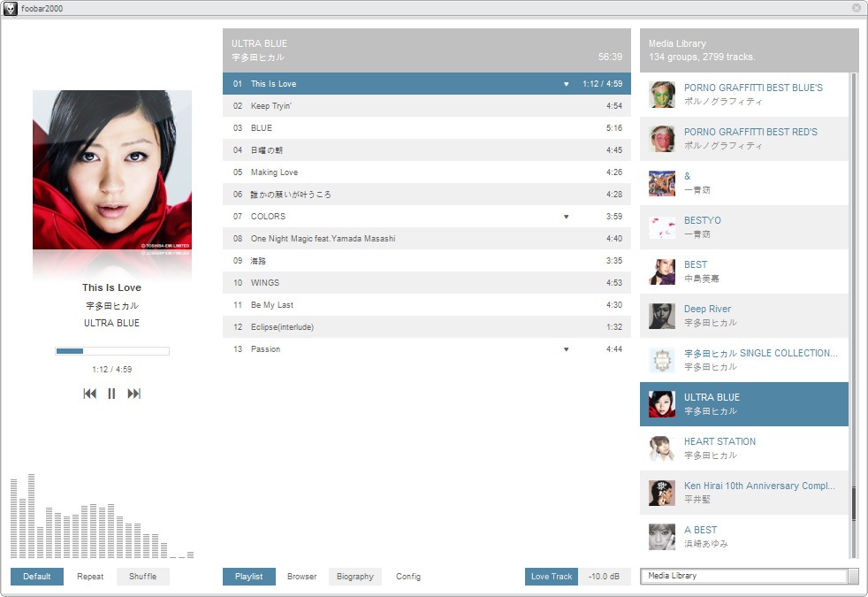Click the -10.0 dB volume button
Viewport: 868px width, 597px height.
[604, 577]
